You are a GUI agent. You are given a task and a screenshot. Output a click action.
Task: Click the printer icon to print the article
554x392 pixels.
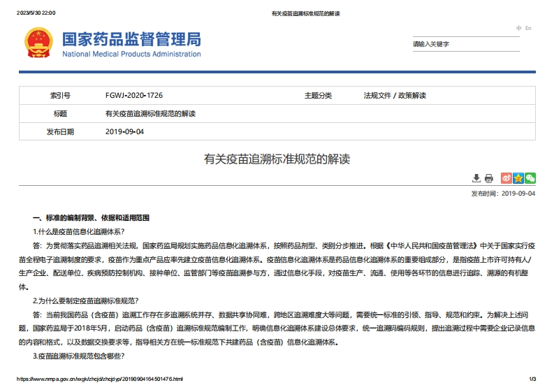pyautogui.click(x=489, y=178)
